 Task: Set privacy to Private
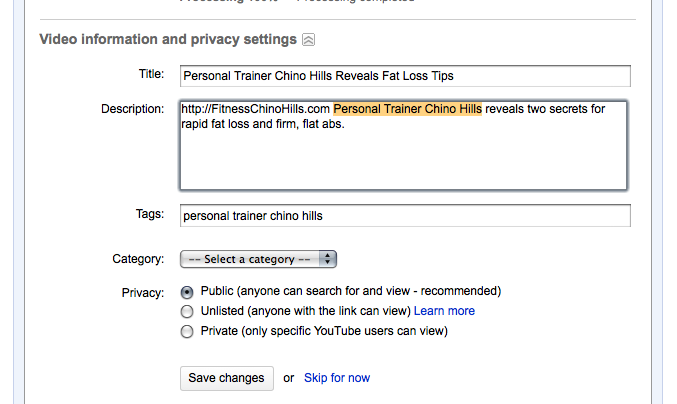[187, 331]
